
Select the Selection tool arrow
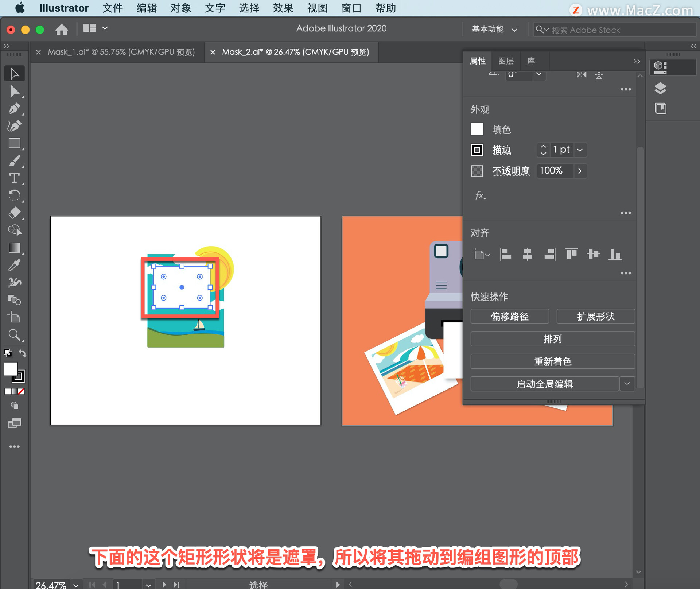click(x=15, y=73)
